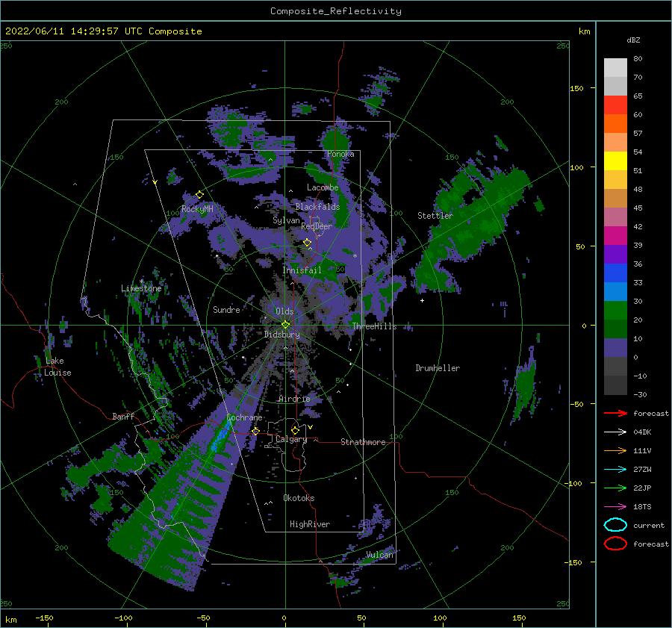Image resolution: width=672 pixels, height=628 pixels.
Task: Click the HighRiver label
Action: coord(310,524)
